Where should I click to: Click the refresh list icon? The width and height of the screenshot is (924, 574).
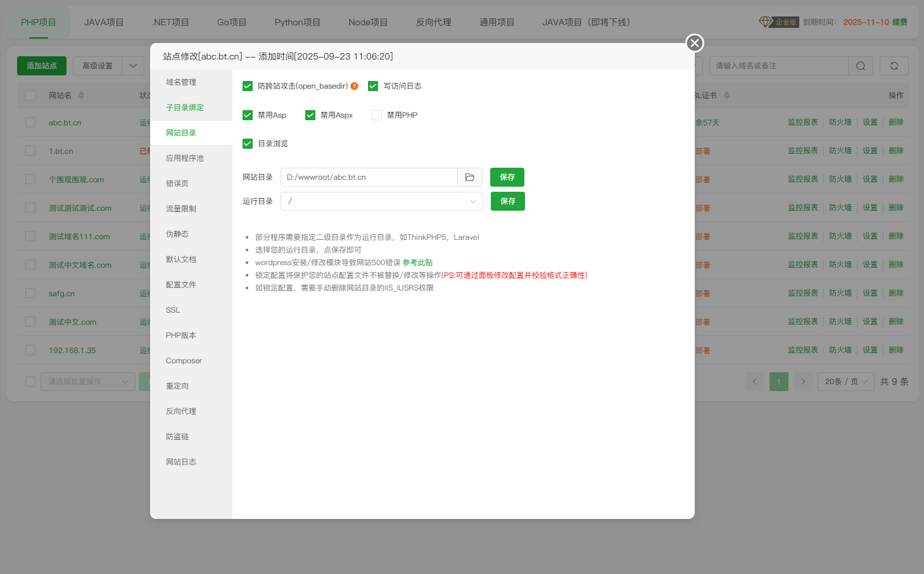[x=894, y=66]
